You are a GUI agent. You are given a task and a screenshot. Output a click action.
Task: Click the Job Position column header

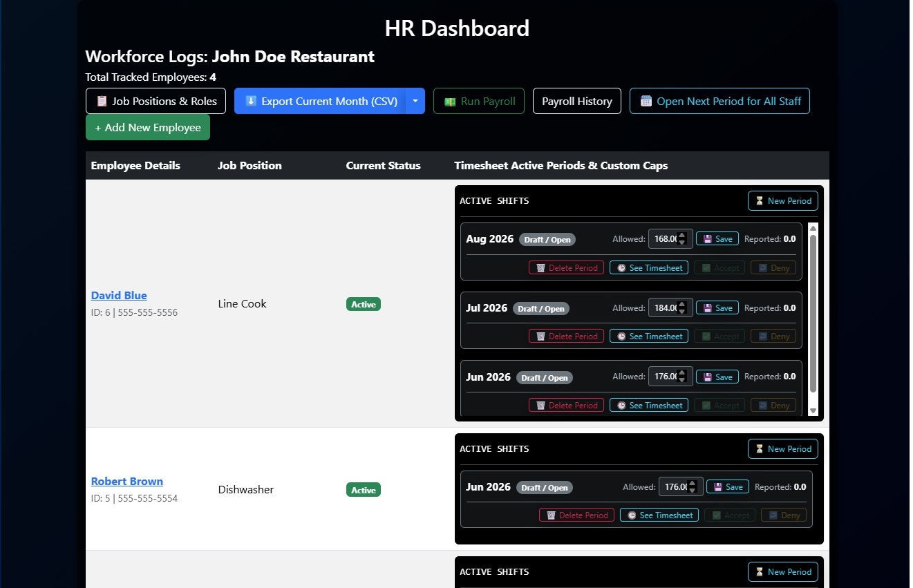pos(250,165)
